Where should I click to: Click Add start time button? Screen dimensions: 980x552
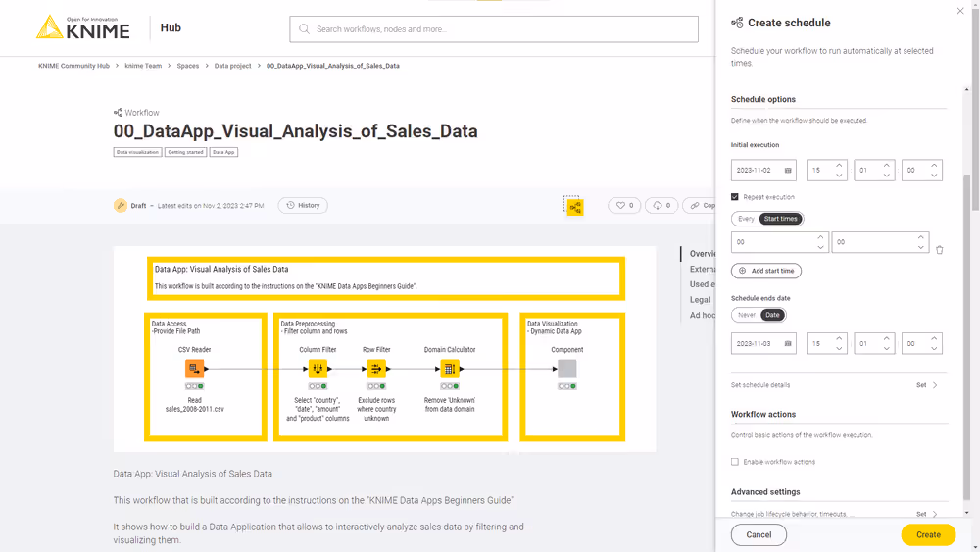[766, 271]
